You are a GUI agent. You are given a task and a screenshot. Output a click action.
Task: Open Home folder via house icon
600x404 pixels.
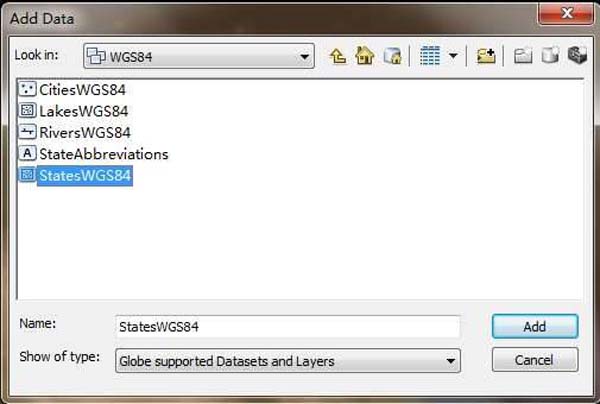(365, 55)
